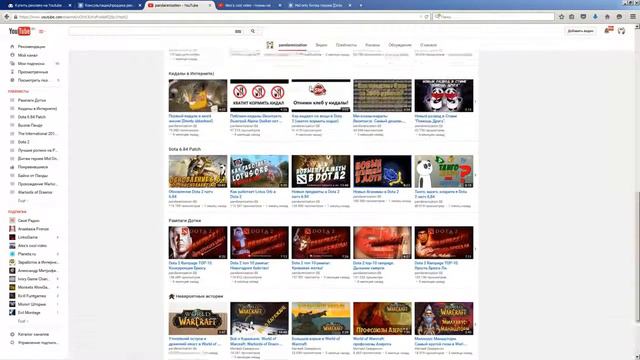Click the Добавить видео upload button
The image size is (640, 360).
[580, 31]
